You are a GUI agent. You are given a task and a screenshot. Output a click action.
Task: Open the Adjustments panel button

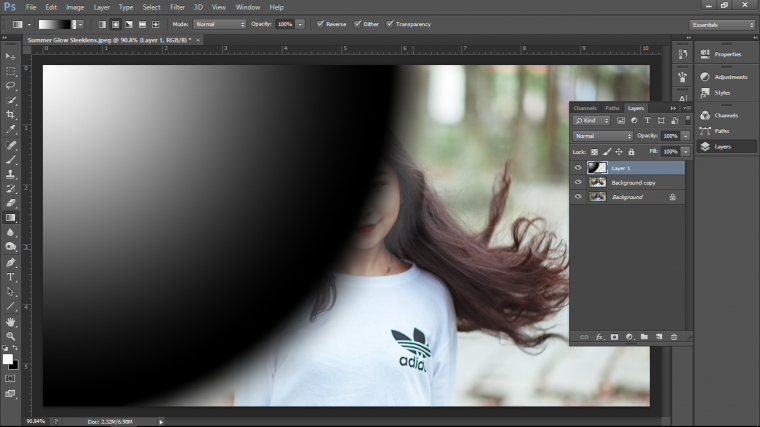click(725, 77)
